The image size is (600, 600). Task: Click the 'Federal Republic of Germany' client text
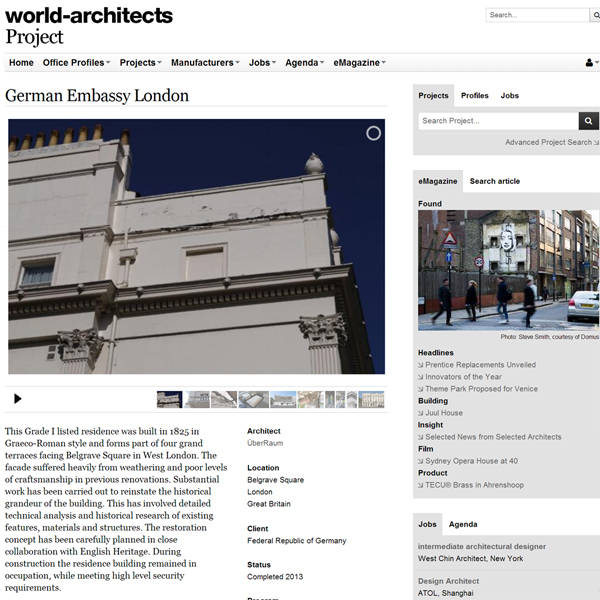(297, 541)
